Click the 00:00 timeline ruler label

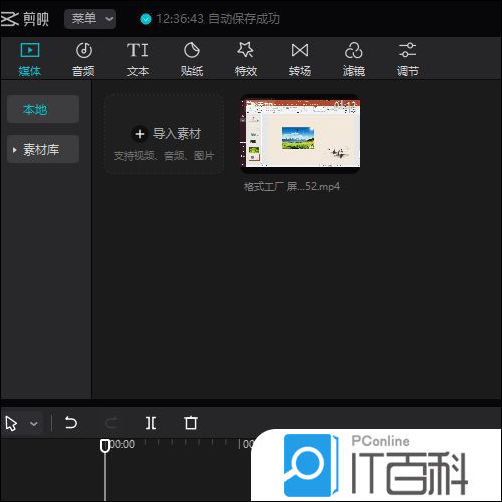(122, 444)
